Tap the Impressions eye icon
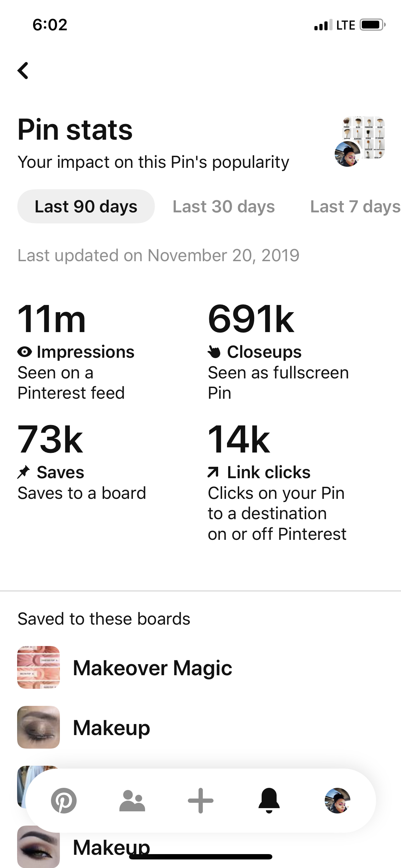 [25, 352]
